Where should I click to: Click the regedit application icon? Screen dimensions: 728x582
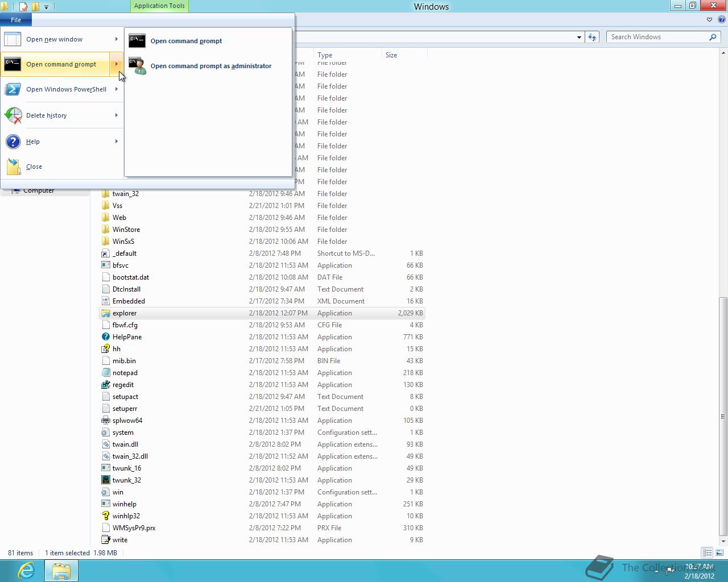tap(105, 385)
